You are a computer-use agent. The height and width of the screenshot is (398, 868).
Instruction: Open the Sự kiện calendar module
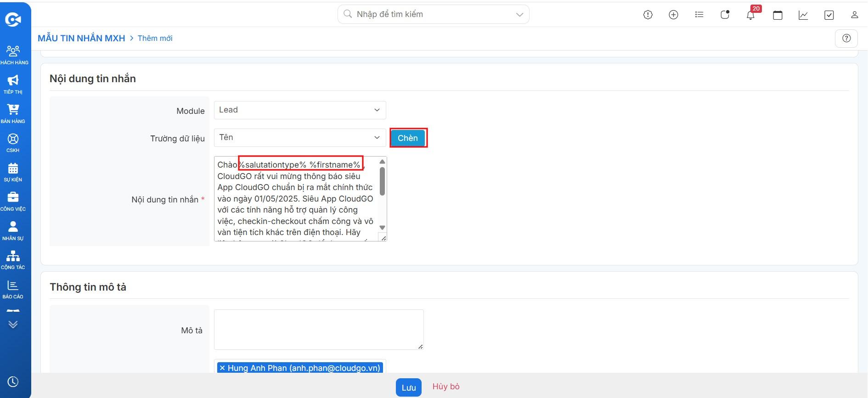pos(13,172)
